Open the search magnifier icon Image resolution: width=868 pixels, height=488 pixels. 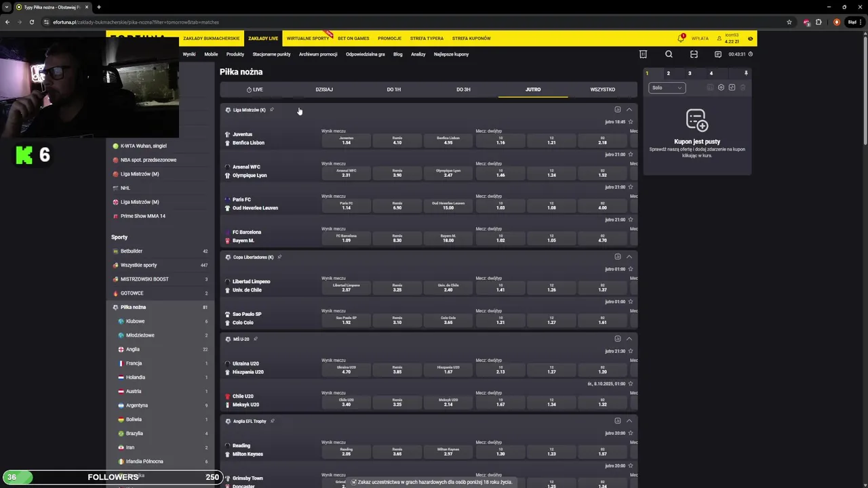[669, 54]
